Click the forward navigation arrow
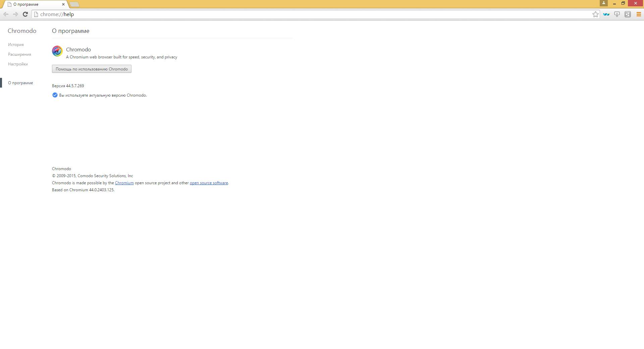 [15, 14]
